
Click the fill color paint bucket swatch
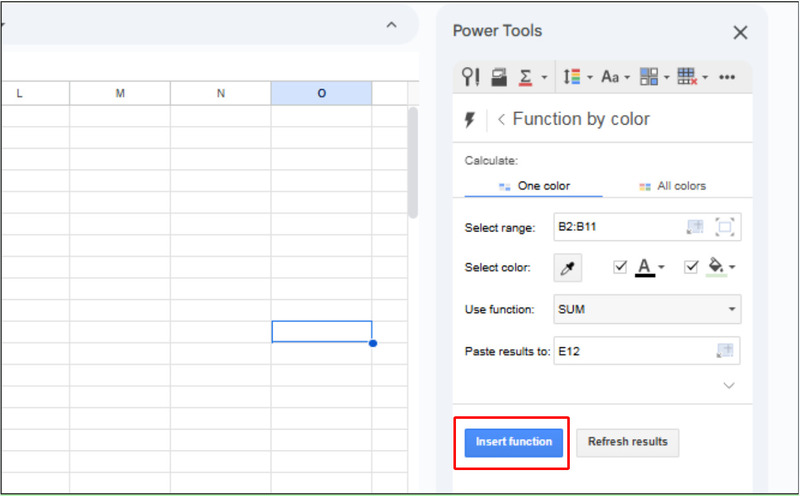tap(716, 267)
